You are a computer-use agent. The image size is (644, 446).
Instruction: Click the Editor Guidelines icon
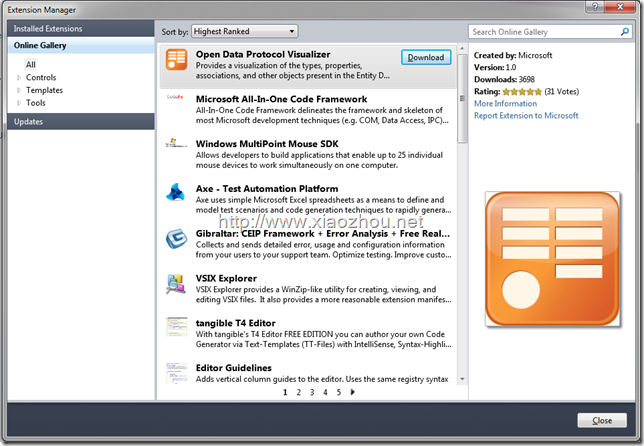[x=177, y=372]
